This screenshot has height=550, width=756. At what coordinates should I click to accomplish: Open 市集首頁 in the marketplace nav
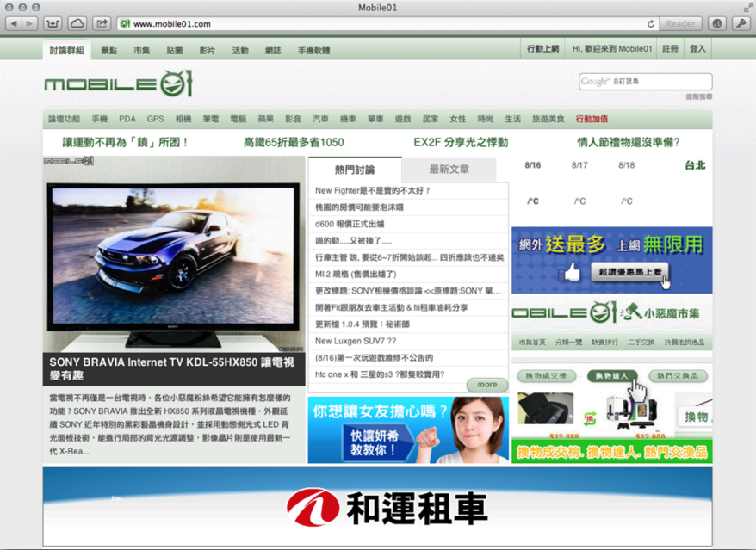tap(532, 343)
